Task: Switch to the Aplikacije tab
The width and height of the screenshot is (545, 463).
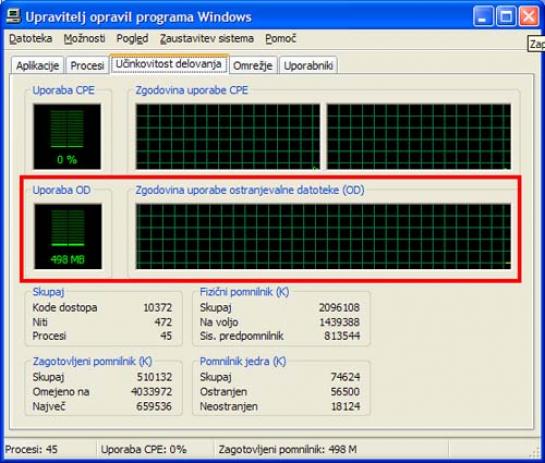Action: pos(38,65)
